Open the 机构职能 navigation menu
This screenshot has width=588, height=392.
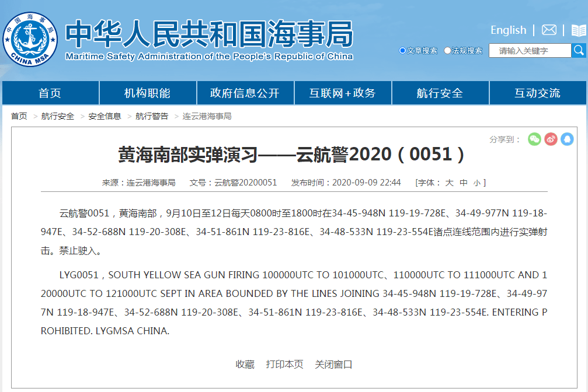point(148,93)
